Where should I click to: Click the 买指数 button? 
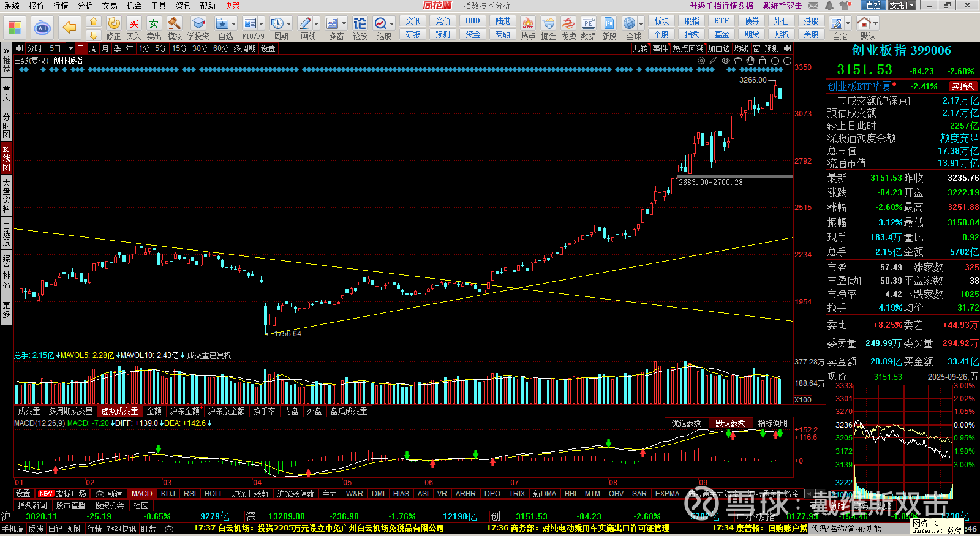[x=963, y=86]
